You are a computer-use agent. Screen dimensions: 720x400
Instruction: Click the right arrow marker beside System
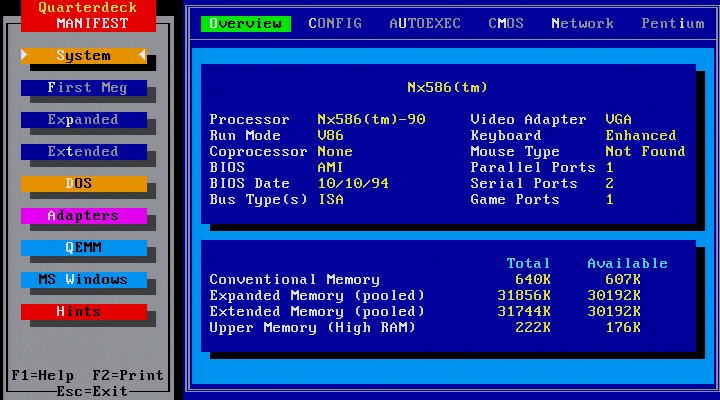pos(25,56)
